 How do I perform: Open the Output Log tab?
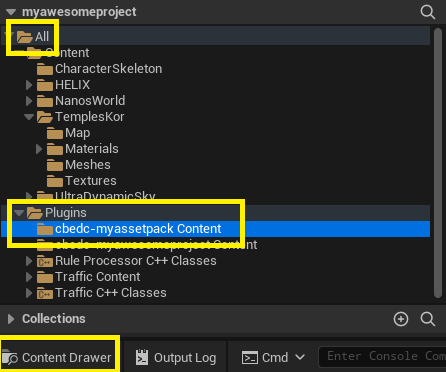pos(176,357)
